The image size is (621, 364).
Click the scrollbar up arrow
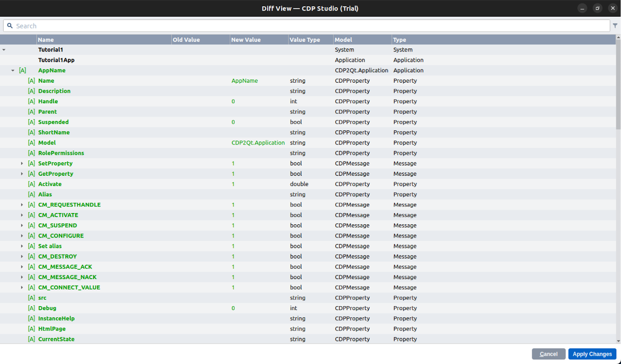[x=618, y=37]
